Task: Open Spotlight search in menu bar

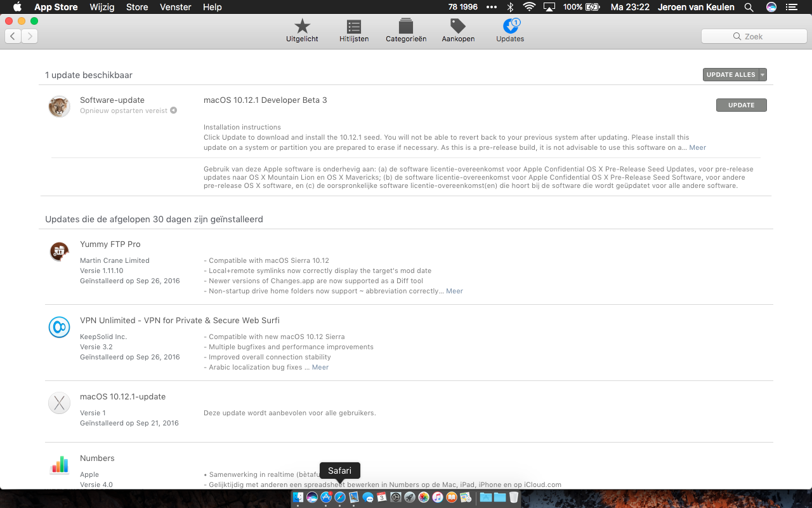Action: [749, 7]
